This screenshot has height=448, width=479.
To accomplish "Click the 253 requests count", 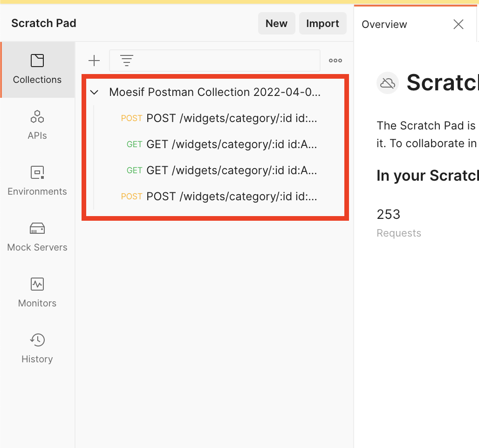I will coord(388,214).
